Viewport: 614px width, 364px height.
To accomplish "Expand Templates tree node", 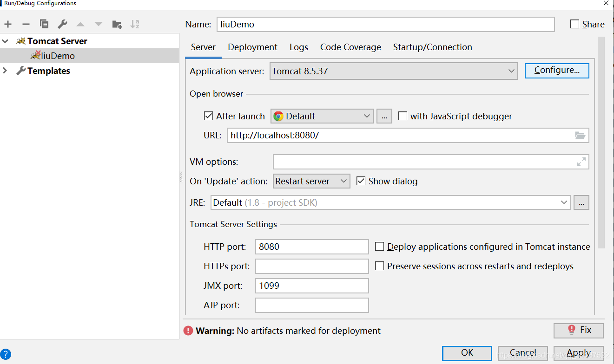I will point(5,71).
